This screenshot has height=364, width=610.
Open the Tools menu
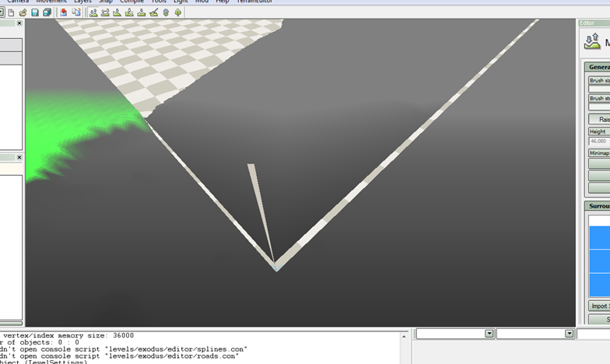point(159,2)
